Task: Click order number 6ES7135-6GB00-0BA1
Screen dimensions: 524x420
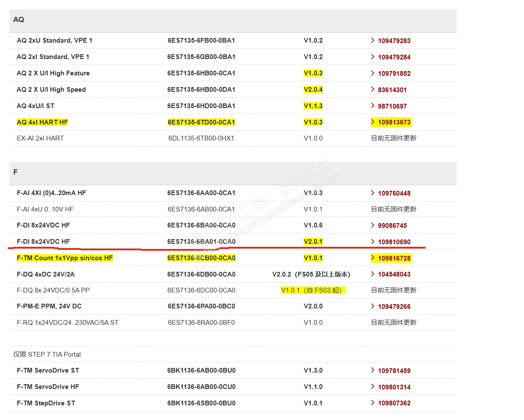Action: click(201, 57)
